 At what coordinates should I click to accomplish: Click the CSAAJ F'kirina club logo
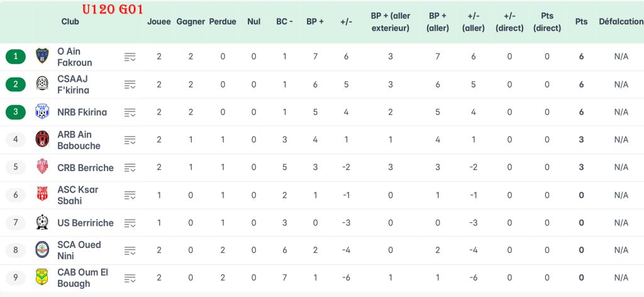pos(42,84)
